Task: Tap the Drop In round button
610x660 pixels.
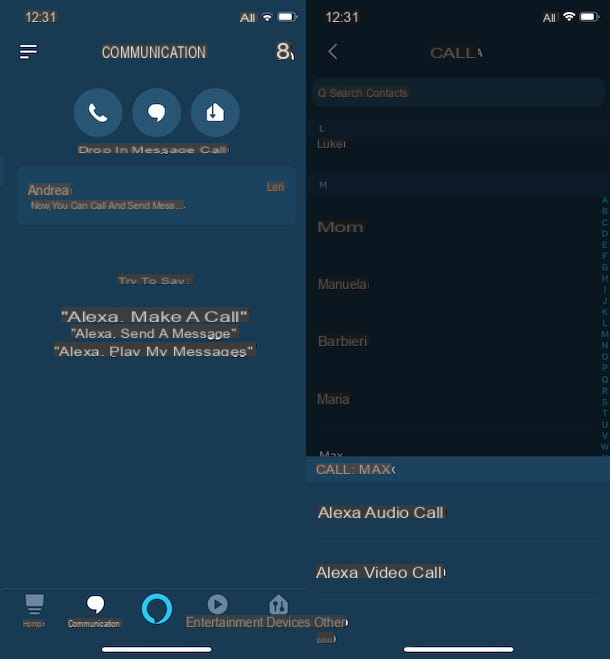Action: (x=215, y=113)
